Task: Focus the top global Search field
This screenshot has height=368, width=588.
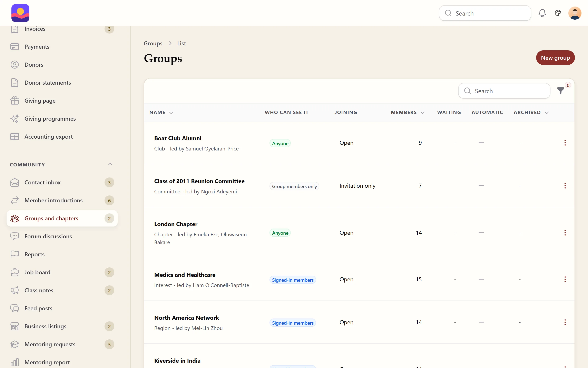Action: (485, 13)
